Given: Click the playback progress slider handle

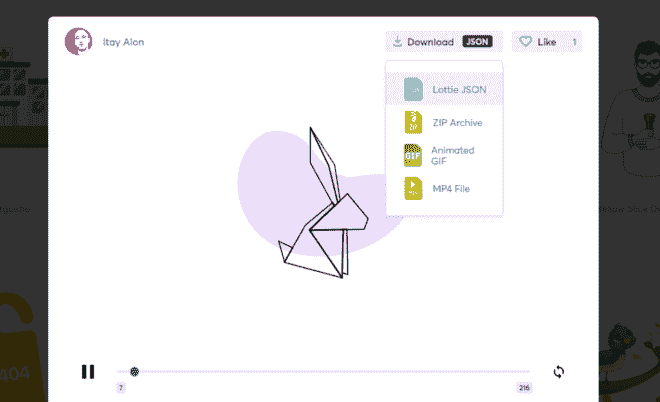Looking at the screenshot, I should (134, 372).
